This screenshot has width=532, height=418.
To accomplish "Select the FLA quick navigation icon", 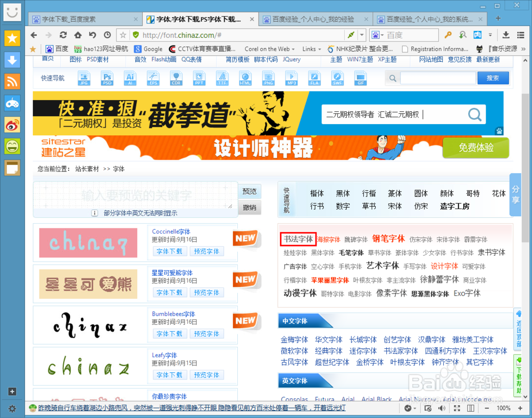I will pyautogui.click(x=314, y=78).
